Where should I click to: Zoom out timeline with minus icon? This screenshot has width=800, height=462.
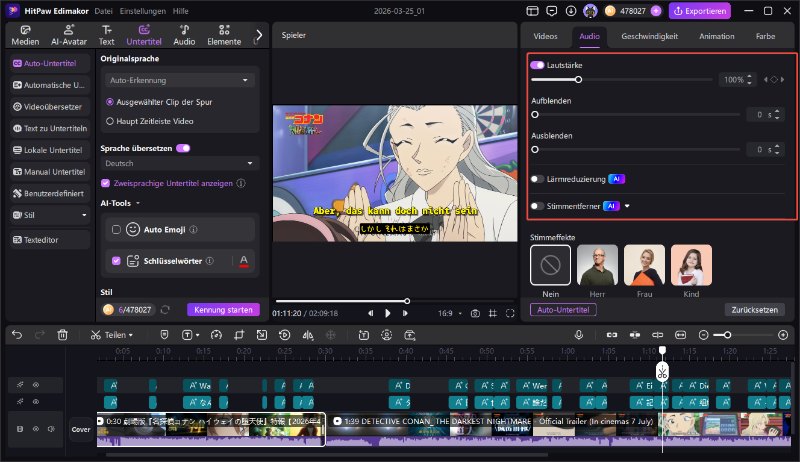click(x=704, y=335)
